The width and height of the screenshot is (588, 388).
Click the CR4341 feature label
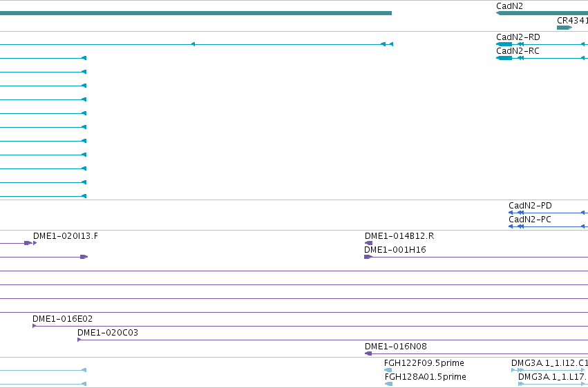click(x=572, y=21)
